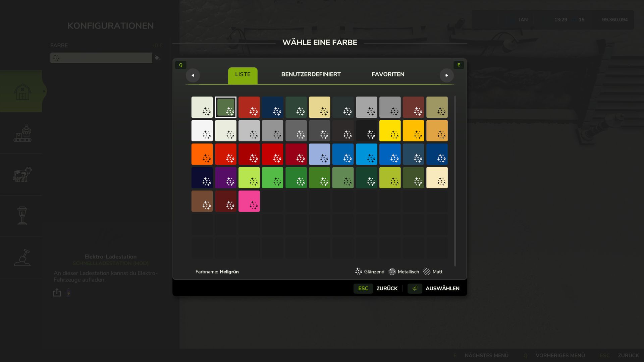Pick the pure black color swatch
Viewport: 644px width, 362px height.
pyautogui.click(x=367, y=131)
